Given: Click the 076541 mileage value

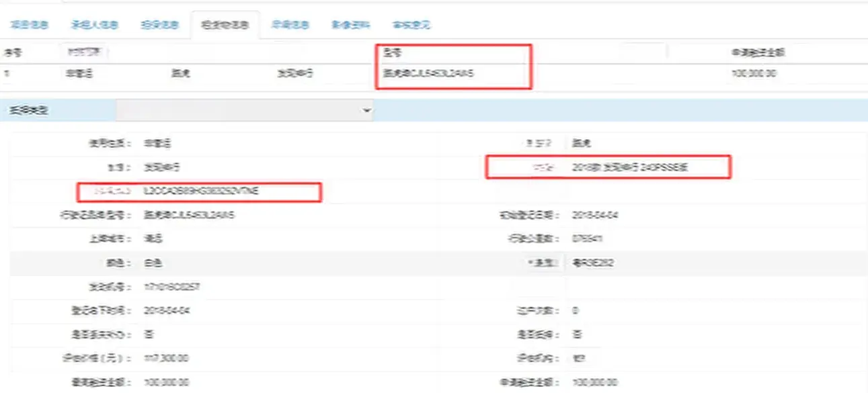Looking at the screenshot, I should (x=583, y=238).
